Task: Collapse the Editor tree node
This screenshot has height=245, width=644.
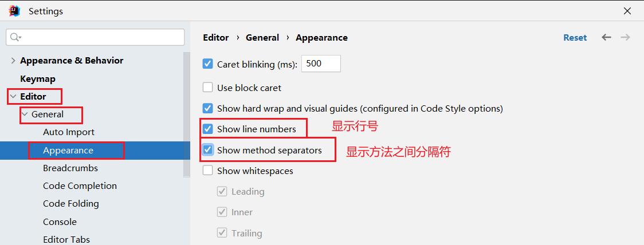Action: (x=13, y=96)
